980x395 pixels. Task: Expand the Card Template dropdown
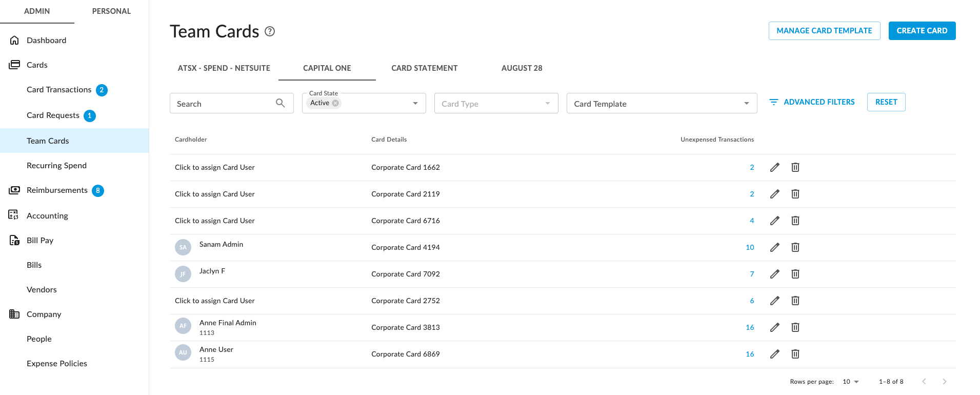tap(746, 104)
